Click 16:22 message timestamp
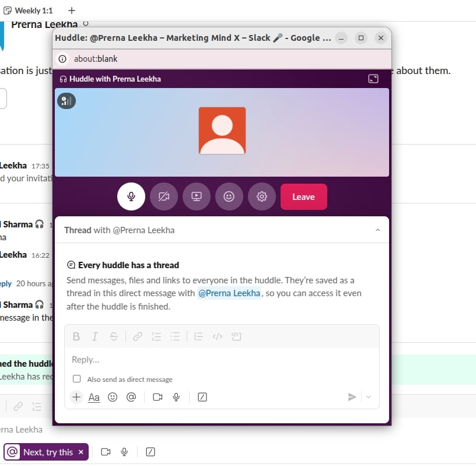 [x=40, y=255]
